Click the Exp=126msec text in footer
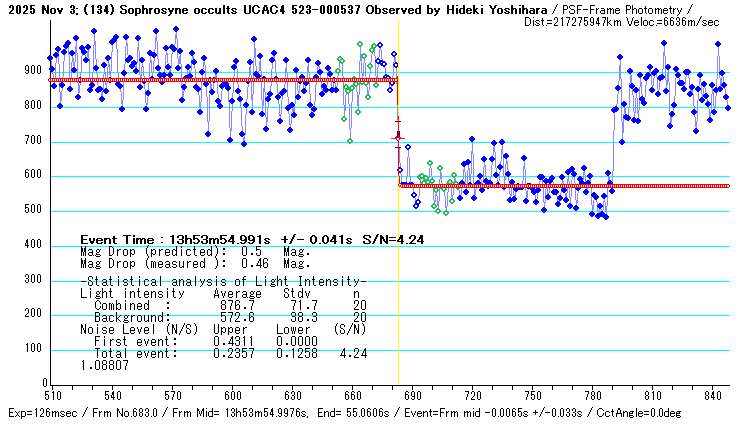 click(36, 413)
